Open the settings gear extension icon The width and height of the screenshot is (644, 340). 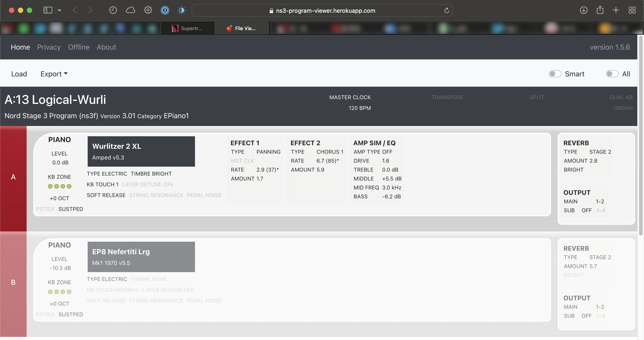(x=148, y=10)
